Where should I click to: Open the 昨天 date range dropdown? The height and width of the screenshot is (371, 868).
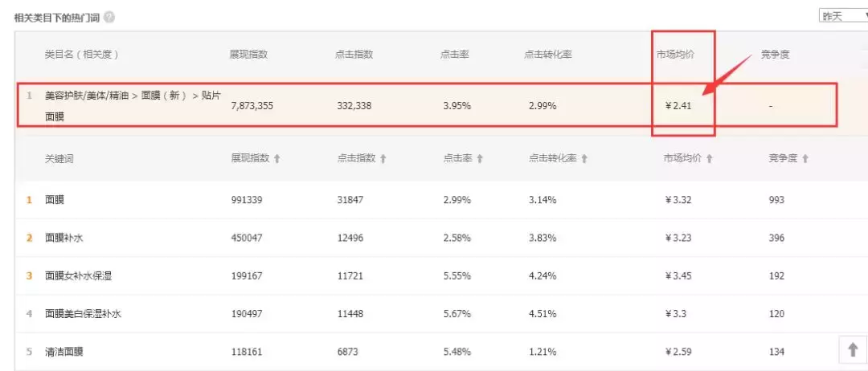tap(843, 16)
